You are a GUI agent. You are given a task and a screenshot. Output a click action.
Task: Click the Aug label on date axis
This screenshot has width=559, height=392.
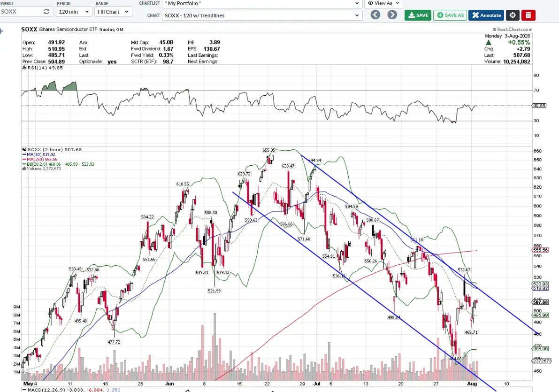coord(472,384)
